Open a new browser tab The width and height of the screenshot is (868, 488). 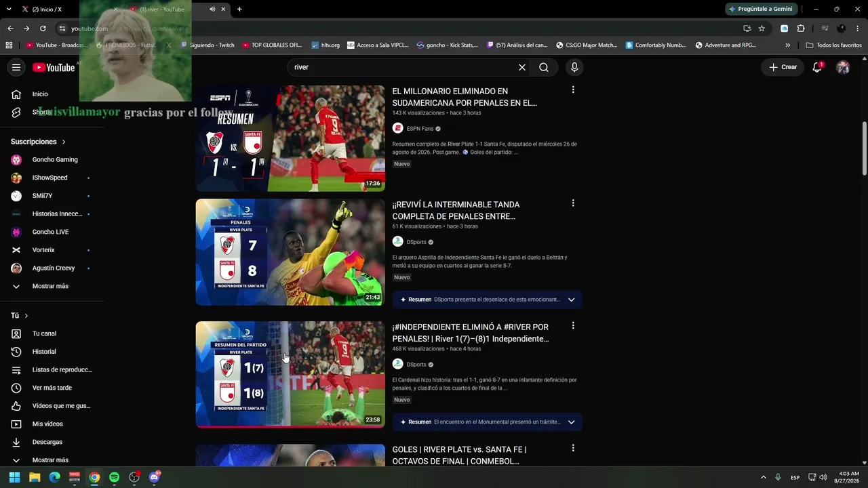239,9
